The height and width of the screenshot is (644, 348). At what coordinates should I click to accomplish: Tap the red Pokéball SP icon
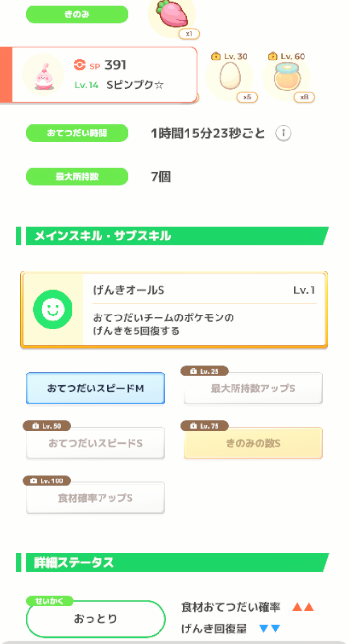point(80,65)
